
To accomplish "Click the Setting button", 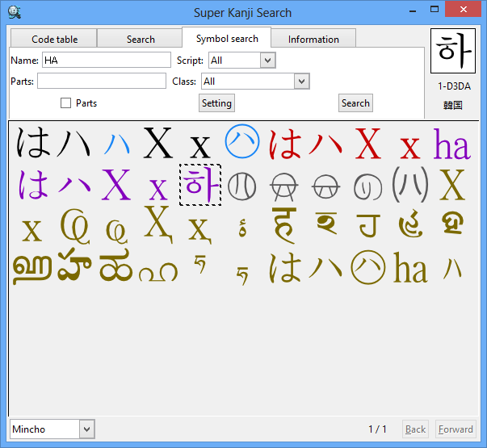I will (216, 103).
